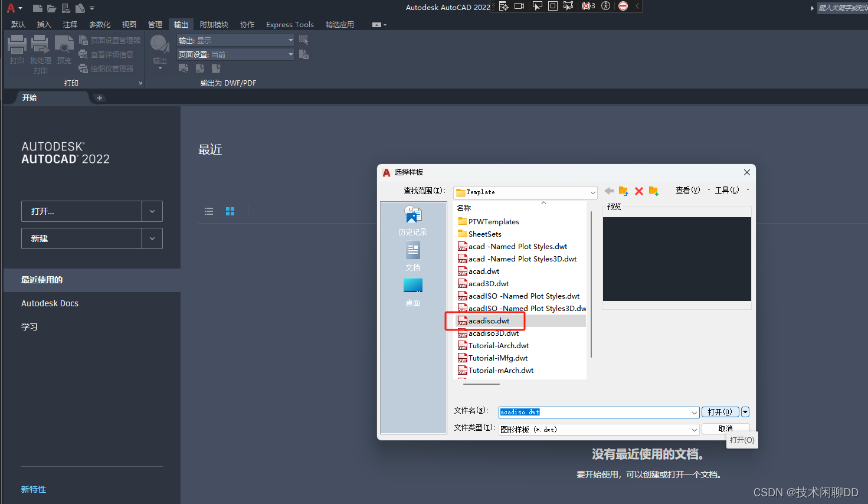Click window selection icon beside 输出 dropdown

click(x=304, y=40)
